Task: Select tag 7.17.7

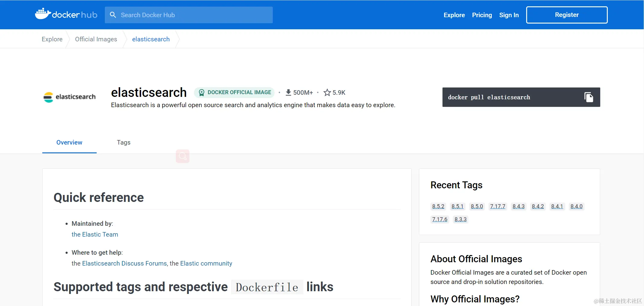Action: pos(497,206)
